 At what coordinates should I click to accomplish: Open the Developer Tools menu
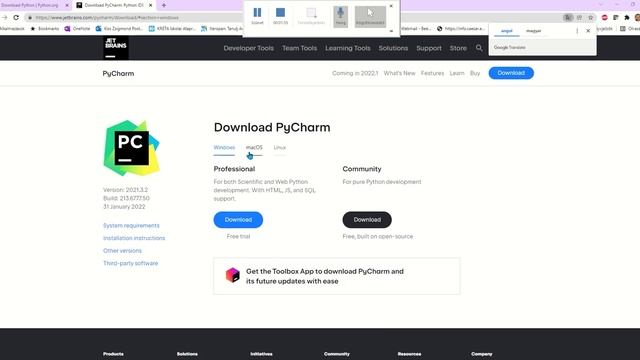pos(249,48)
